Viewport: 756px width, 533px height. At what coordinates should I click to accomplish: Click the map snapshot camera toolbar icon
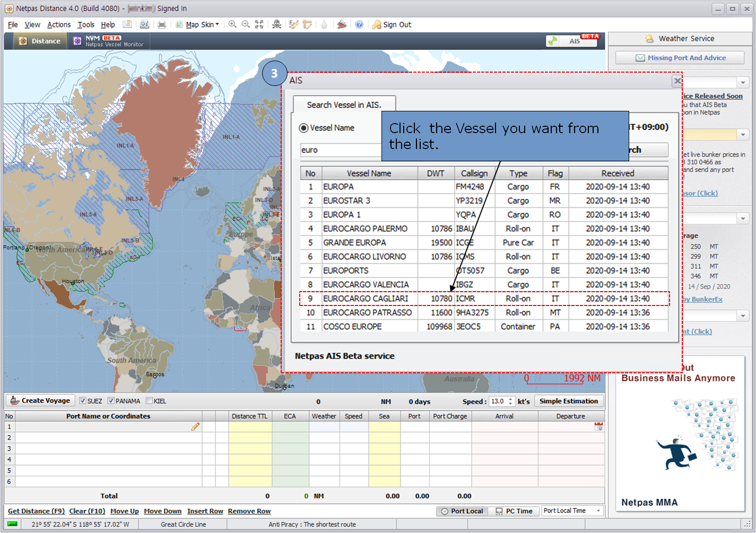(x=144, y=24)
